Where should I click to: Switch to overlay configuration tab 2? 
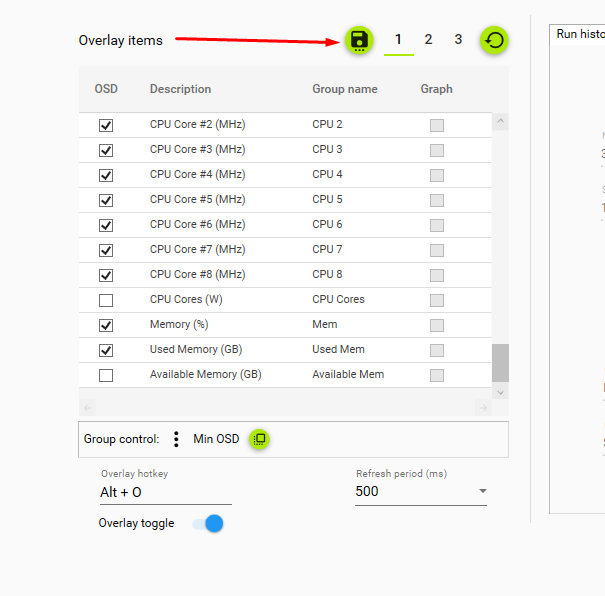pyautogui.click(x=428, y=40)
